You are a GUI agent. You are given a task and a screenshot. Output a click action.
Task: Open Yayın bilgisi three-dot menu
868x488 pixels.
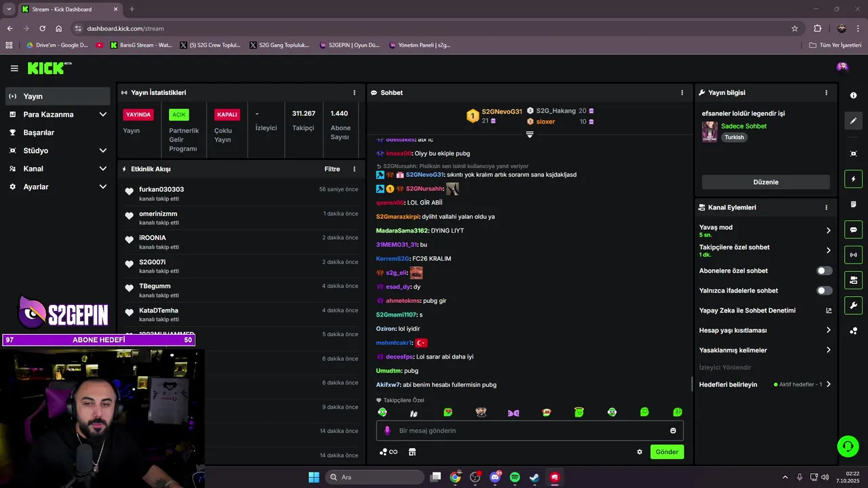click(826, 93)
